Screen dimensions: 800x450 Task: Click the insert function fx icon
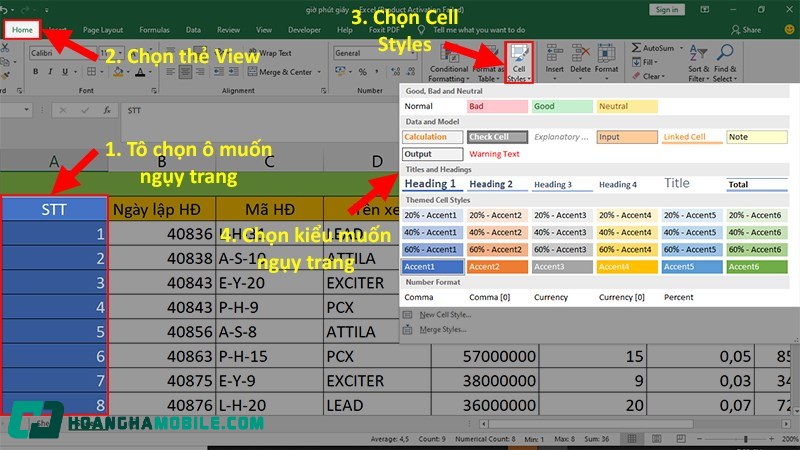click(107, 110)
